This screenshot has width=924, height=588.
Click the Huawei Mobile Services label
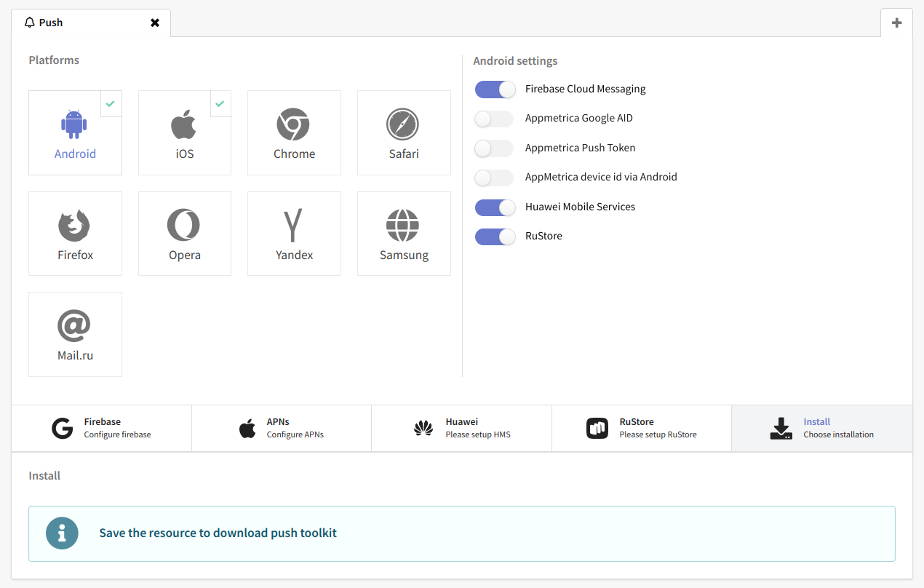click(581, 207)
